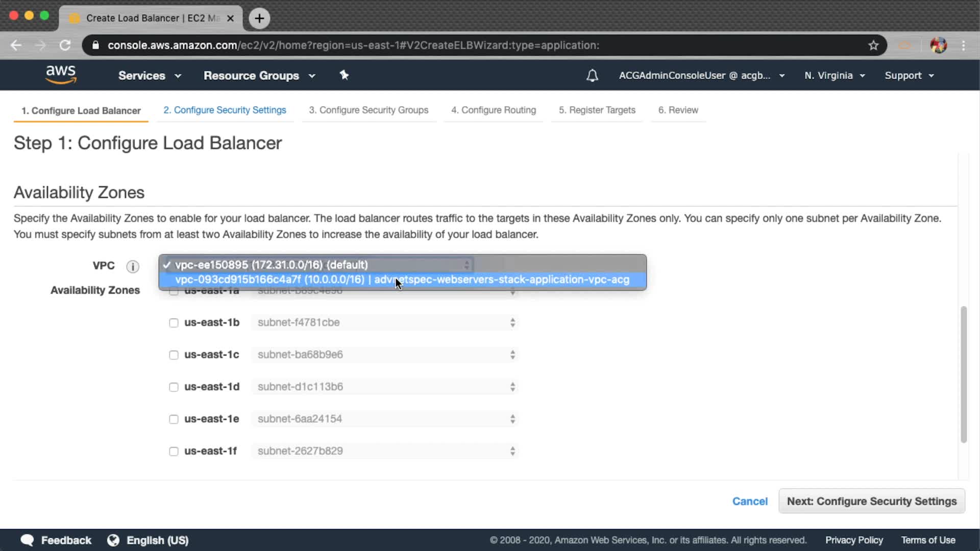Open the browser profile avatar
The image size is (980, 551).
tap(938, 45)
